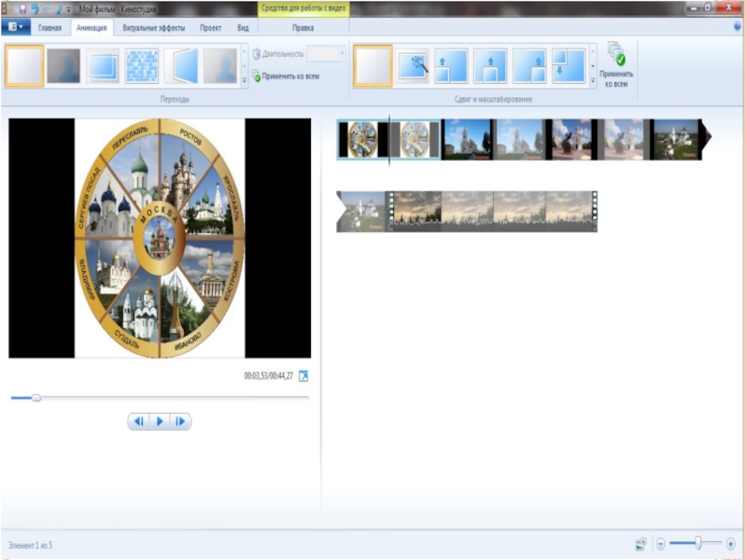
Task: Open the Правка tab
Action: pos(303,28)
